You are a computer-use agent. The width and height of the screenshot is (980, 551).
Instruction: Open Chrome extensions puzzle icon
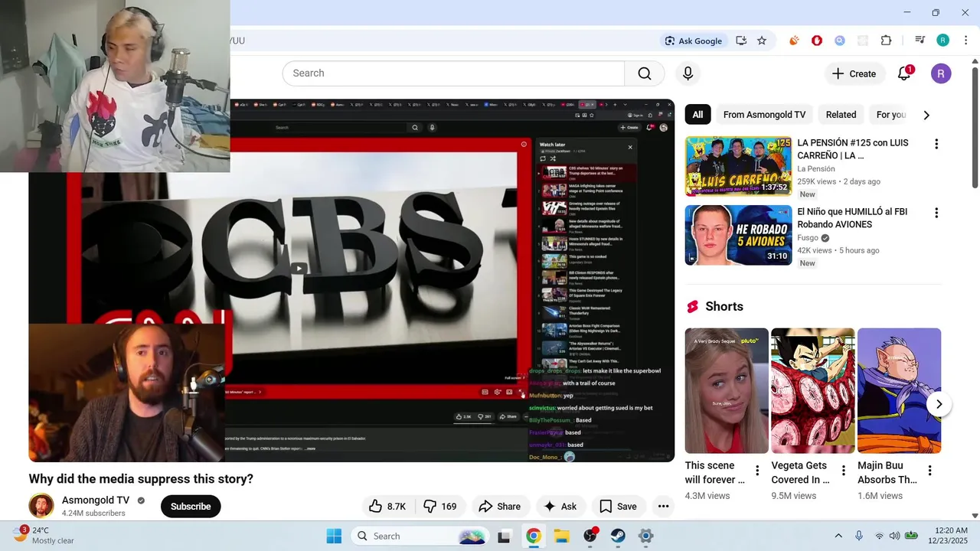tap(886, 41)
